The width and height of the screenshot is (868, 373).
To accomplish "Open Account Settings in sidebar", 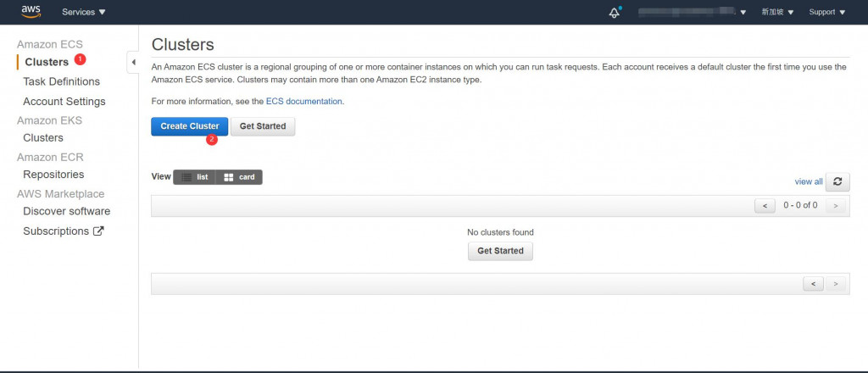I will pyautogui.click(x=64, y=101).
